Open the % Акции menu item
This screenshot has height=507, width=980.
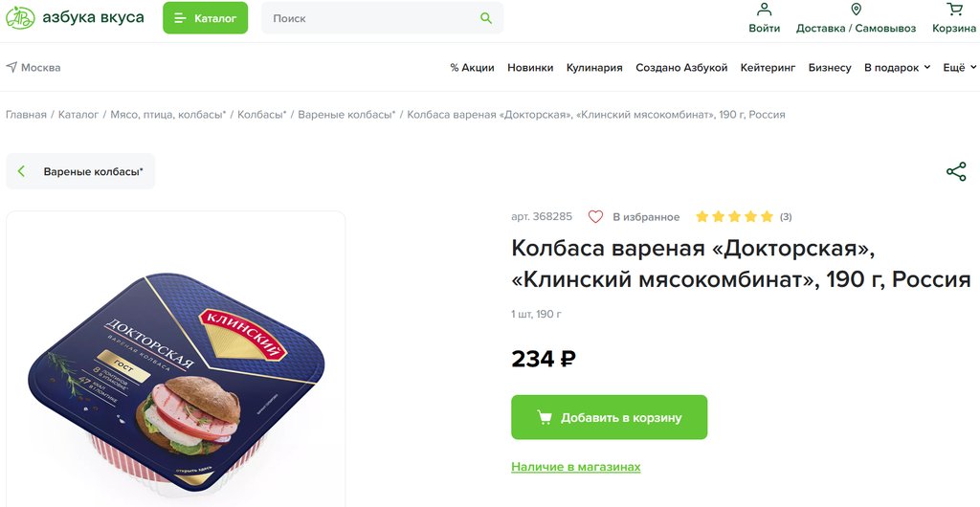[x=472, y=67]
